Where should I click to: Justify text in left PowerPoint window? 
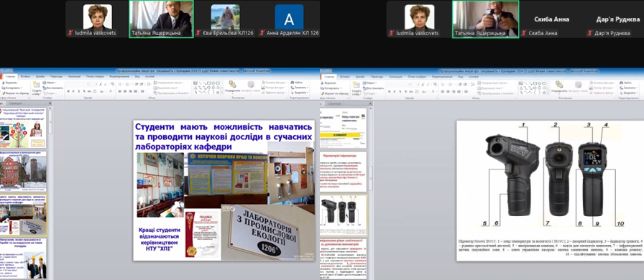(136, 91)
